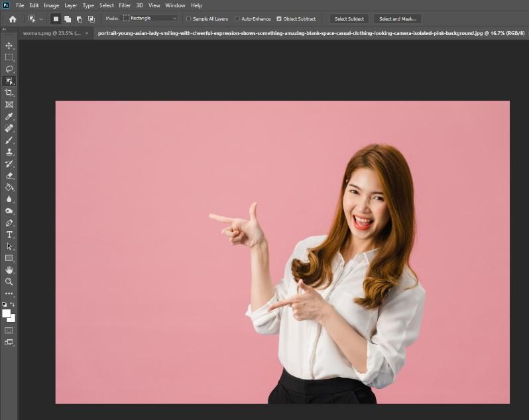
Task: Select the Horizontal Type tool
Action: [9, 235]
